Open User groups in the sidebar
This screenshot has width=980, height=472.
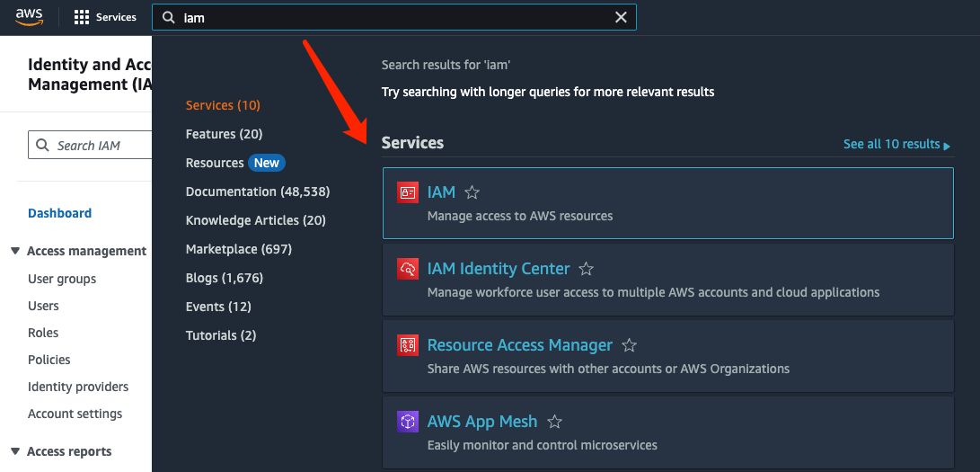click(62, 279)
